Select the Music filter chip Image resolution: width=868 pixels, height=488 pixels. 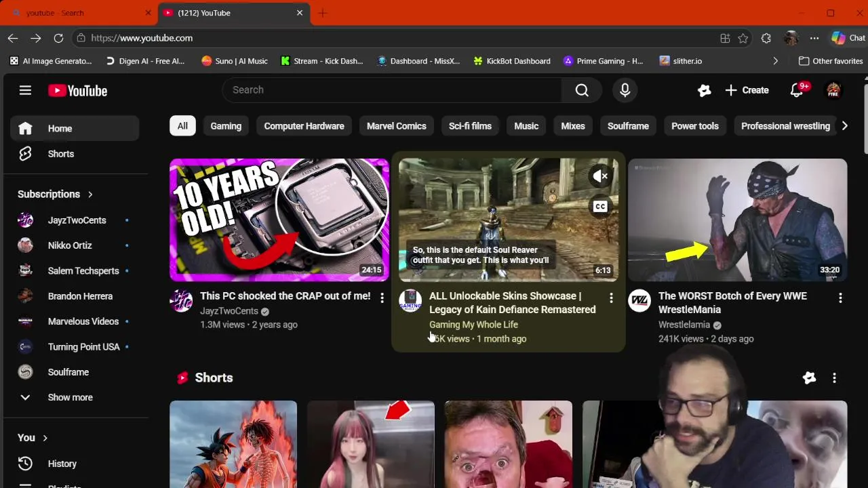(x=526, y=126)
